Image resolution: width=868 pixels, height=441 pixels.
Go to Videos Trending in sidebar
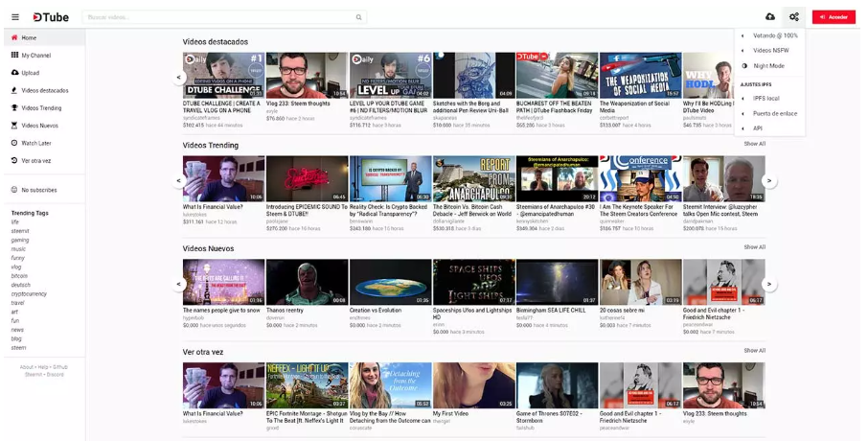pos(41,108)
